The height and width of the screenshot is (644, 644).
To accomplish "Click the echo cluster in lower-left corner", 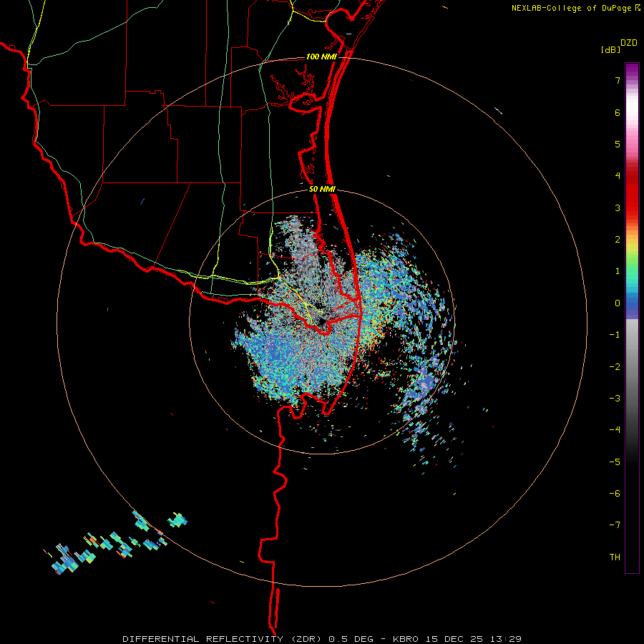I will click(x=115, y=545).
